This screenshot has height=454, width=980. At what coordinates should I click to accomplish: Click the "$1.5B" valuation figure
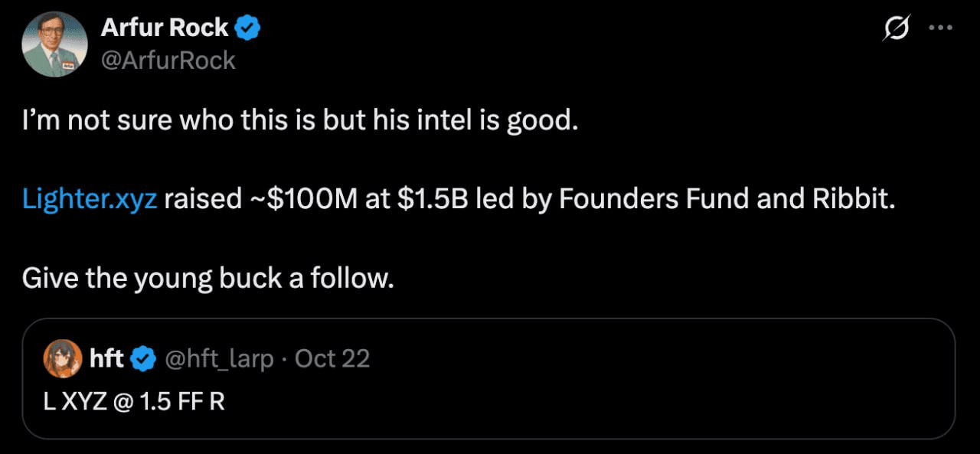pyautogui.click(x=432, y=199)
